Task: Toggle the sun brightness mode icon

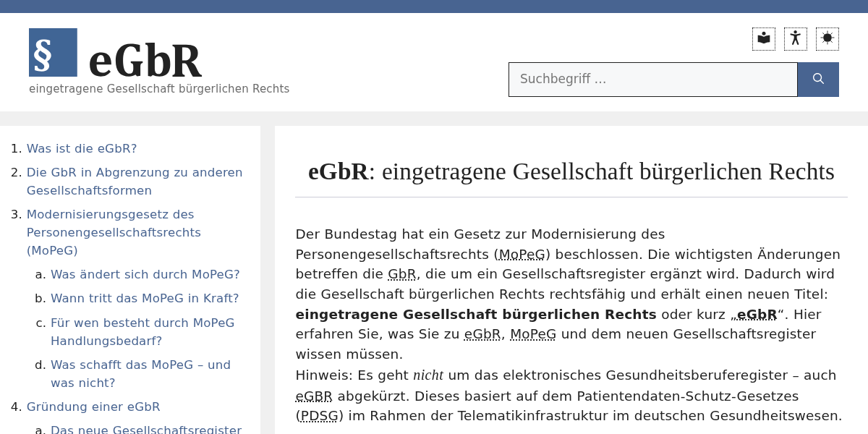Action: (827, 39)
